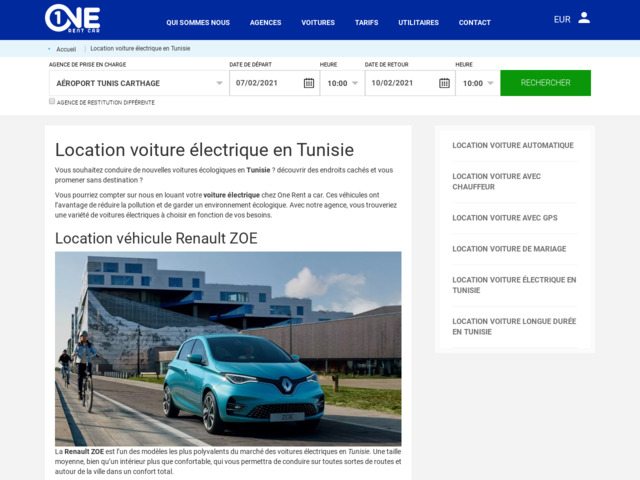Click the One Rent Car logo
The image size is (640, 480).
(x=73, y=18)
